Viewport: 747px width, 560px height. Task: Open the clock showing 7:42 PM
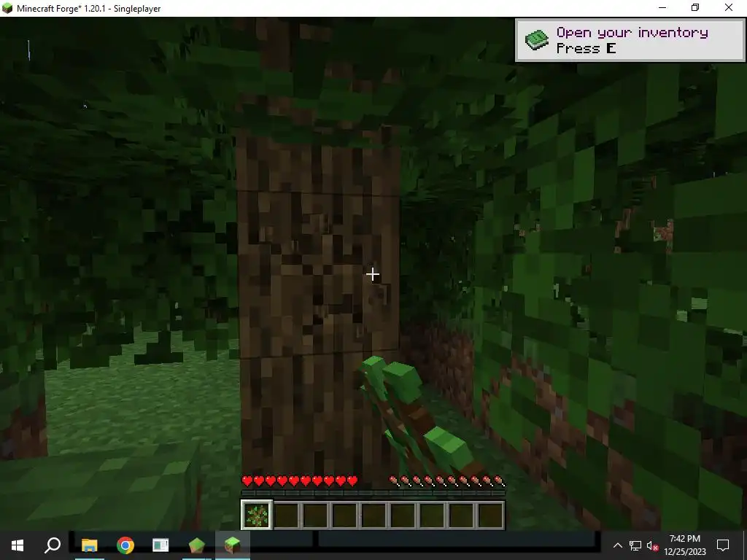tap(684, 545)
